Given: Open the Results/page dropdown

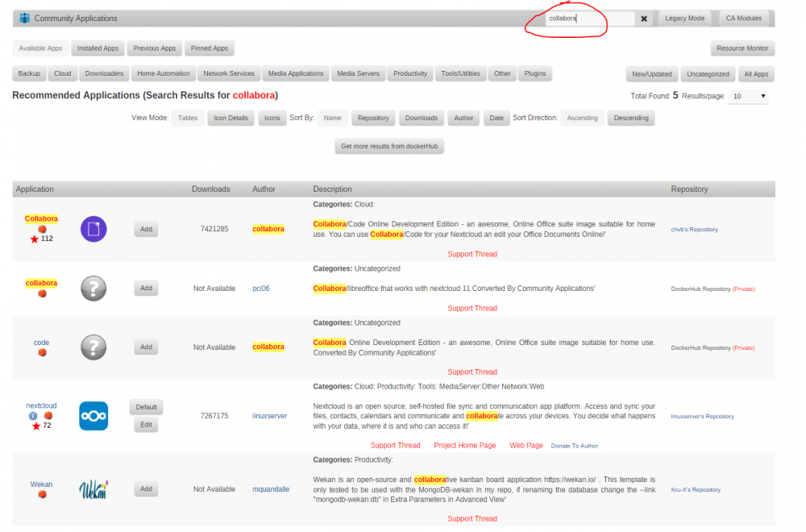Looking at the screenshot, I should (x=748, y=96).
